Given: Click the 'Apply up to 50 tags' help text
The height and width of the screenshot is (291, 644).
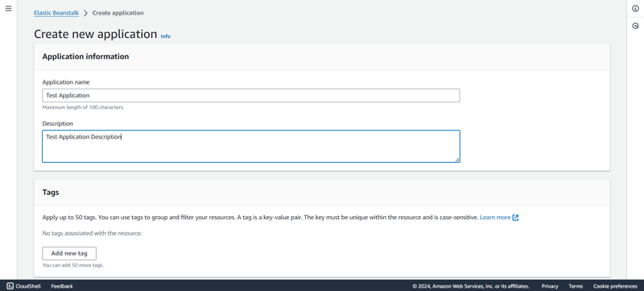Looking at the screenshot, I should pyautogui.click(x=260, y=218).
